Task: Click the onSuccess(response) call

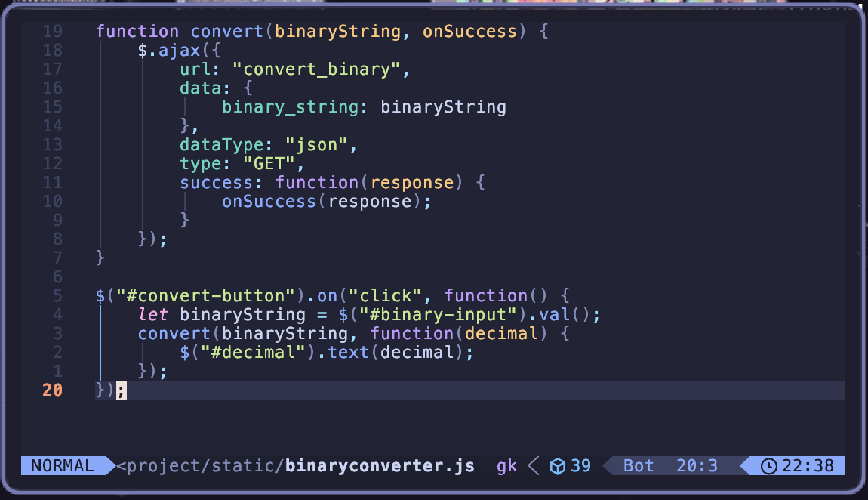Action: point(325,202)
